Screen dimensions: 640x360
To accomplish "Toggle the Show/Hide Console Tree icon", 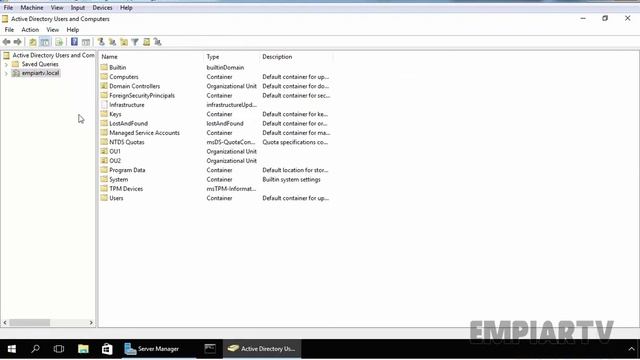I will coord(45,42).
